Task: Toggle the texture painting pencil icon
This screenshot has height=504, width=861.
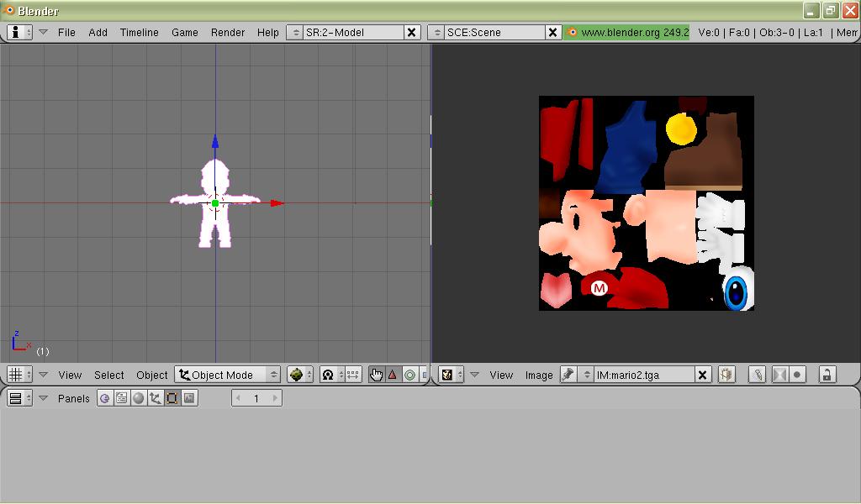Action: pyautogui.click(x=758, y=375)
